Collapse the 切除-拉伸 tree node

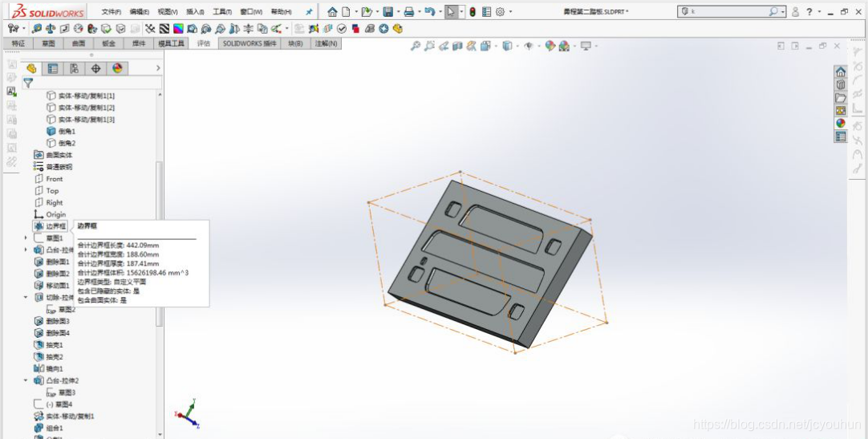tap(26, 297)
